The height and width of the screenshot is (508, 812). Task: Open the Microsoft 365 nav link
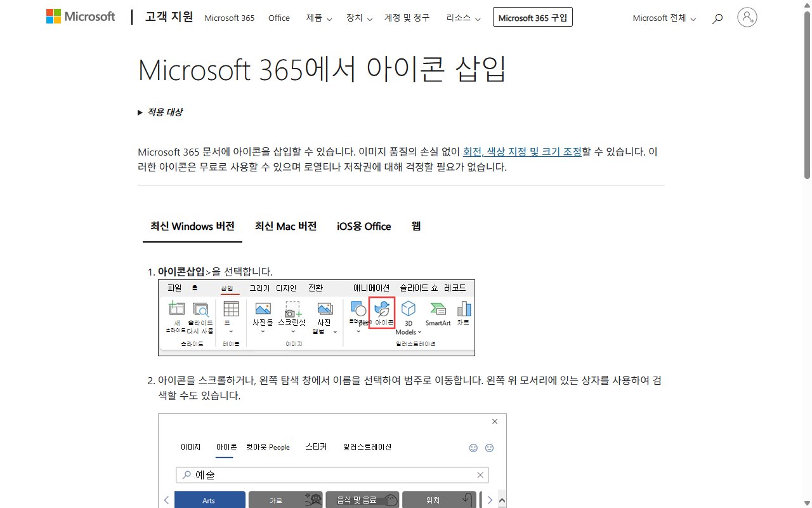click(230, 18)
